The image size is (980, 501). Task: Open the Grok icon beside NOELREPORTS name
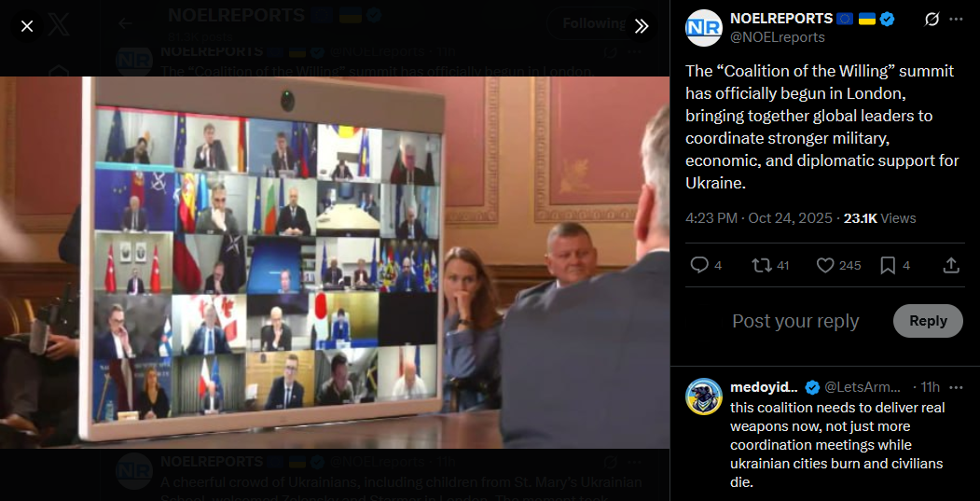(932, 20)
